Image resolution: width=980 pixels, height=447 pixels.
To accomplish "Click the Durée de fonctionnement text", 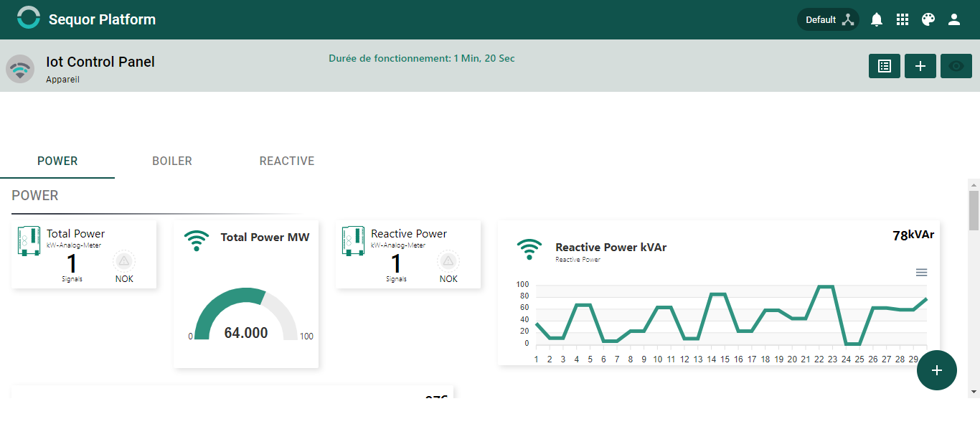I will (422, 58).
